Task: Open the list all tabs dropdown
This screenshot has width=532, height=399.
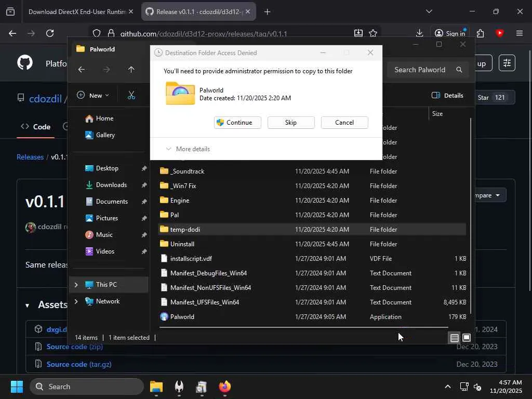Action: tap(429, 11)
